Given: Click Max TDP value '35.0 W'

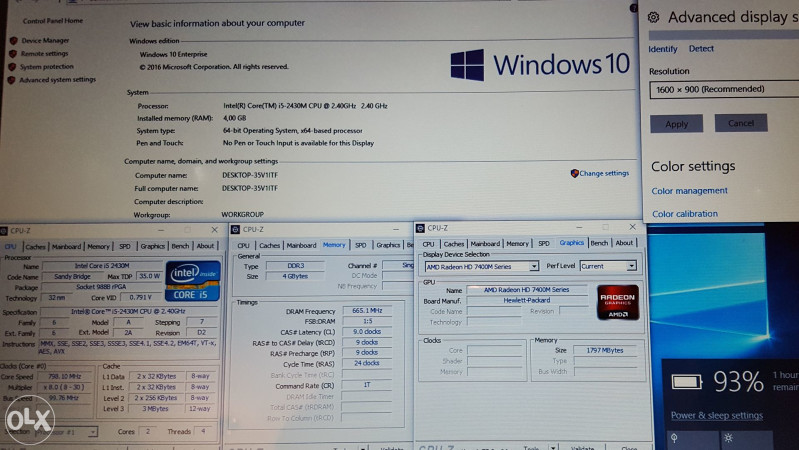Looking at the screenshot, I should click(149, 276).
